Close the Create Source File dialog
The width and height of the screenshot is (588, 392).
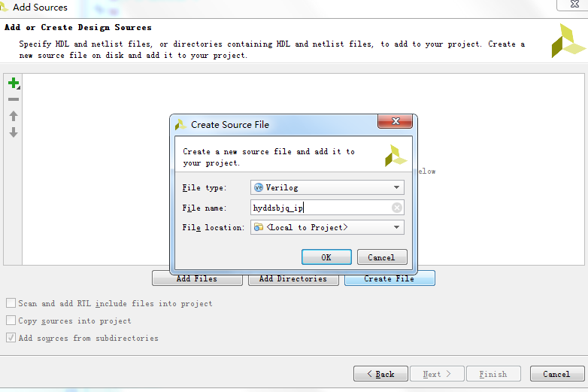pos(395,123)
